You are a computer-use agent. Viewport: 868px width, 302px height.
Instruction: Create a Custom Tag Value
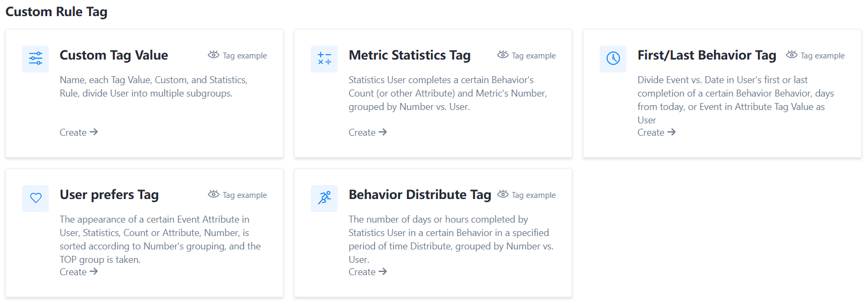78,132
